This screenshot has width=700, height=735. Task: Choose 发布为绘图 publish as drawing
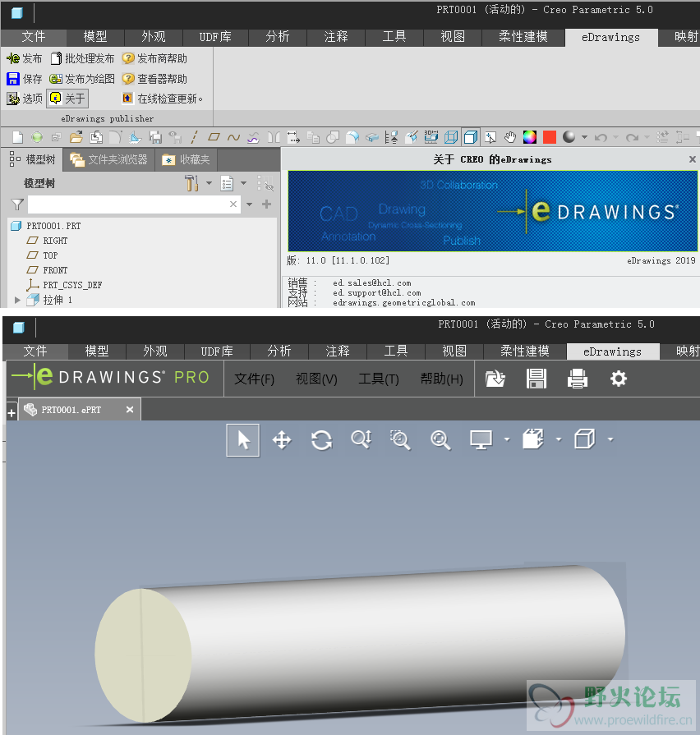point(82,79)
